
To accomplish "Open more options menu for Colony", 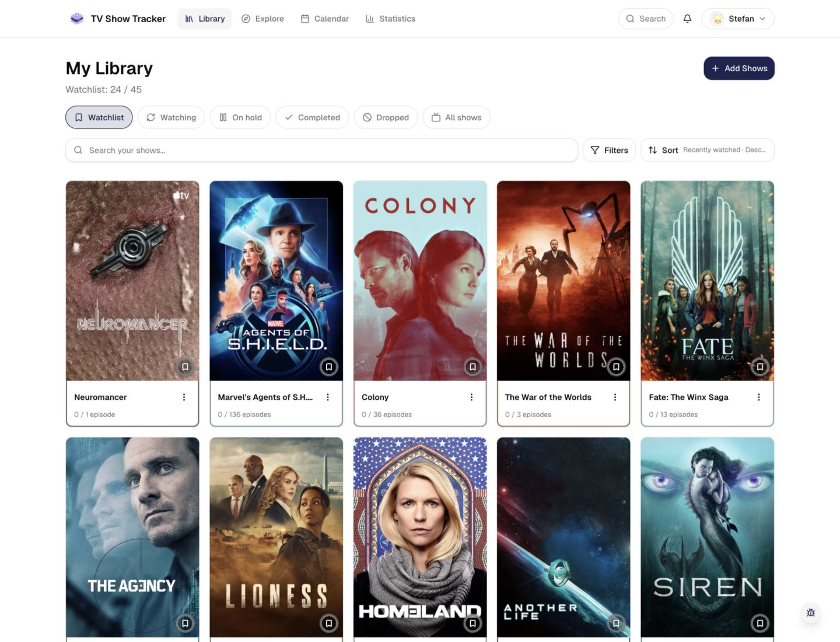I will (471, 397).
